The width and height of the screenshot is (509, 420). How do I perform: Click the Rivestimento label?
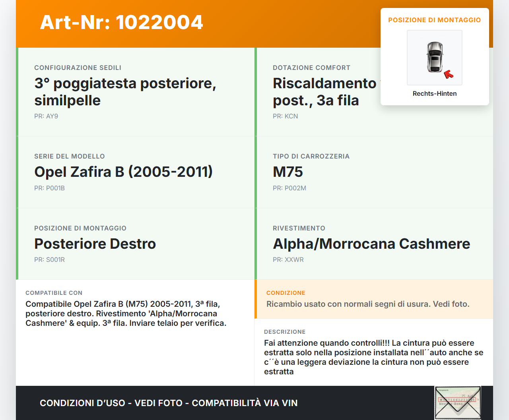pyautogui.click(x=299, y=228)
